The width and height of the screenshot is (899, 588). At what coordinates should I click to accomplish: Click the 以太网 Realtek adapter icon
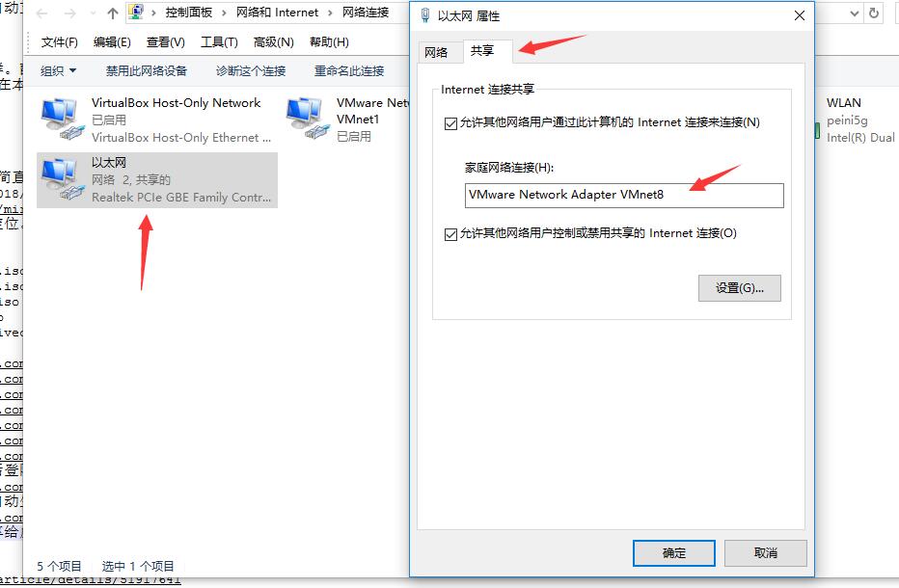click(60, 178)
